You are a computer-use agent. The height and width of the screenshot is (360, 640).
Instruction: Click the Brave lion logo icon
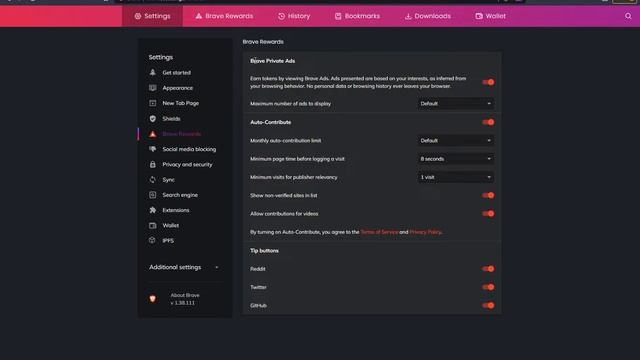click(x=153, y=299)
